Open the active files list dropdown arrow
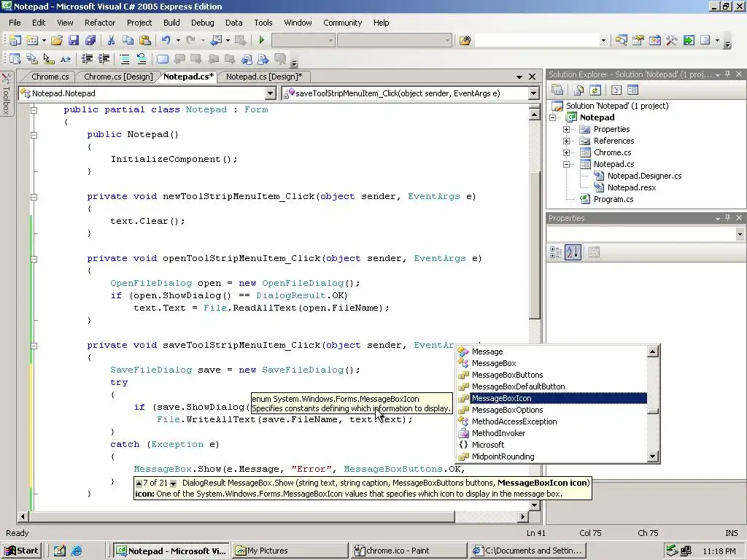The image size is (747, 560). (519, 77)
